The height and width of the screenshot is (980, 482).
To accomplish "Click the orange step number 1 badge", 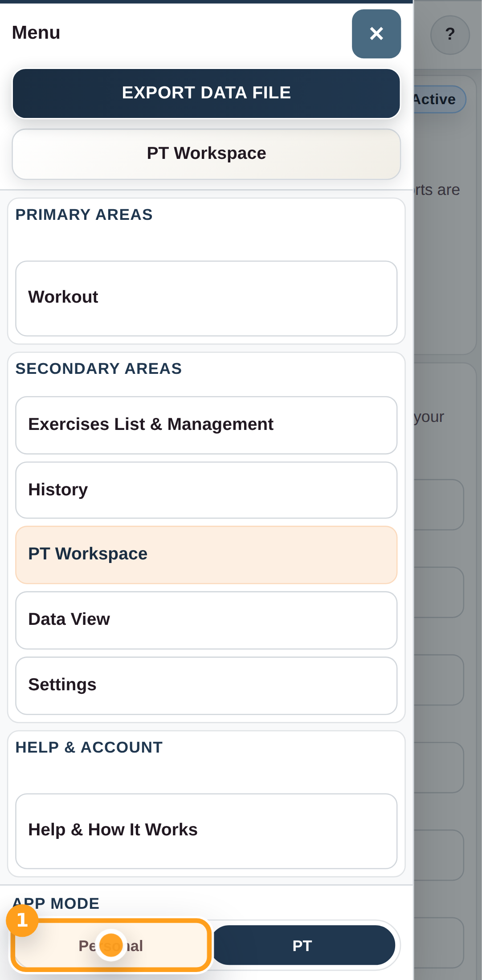I will [x=22, y=920].
